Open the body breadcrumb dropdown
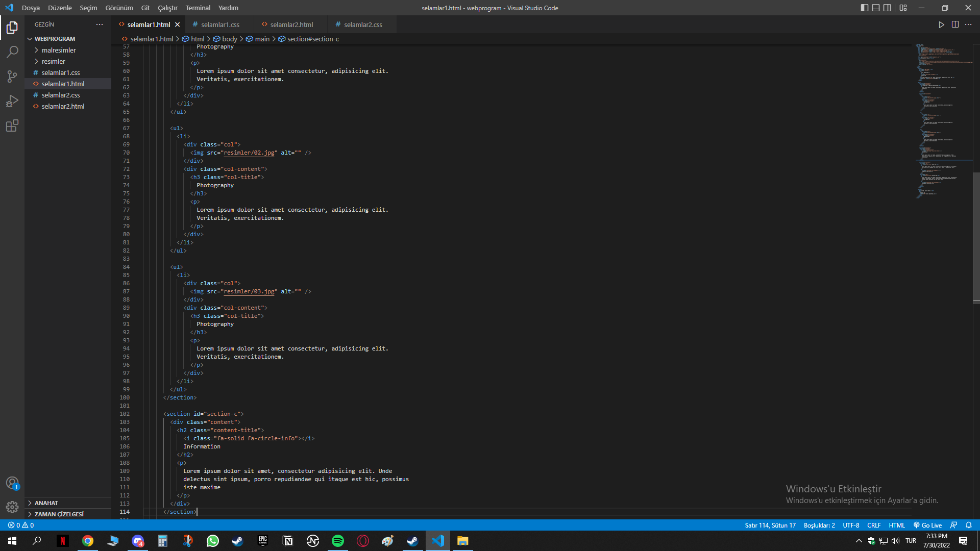 [x=226, y=39]
